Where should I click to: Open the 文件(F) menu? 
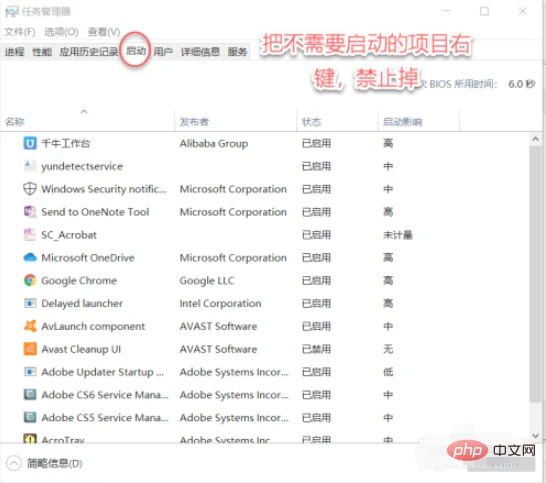(20, 32)
